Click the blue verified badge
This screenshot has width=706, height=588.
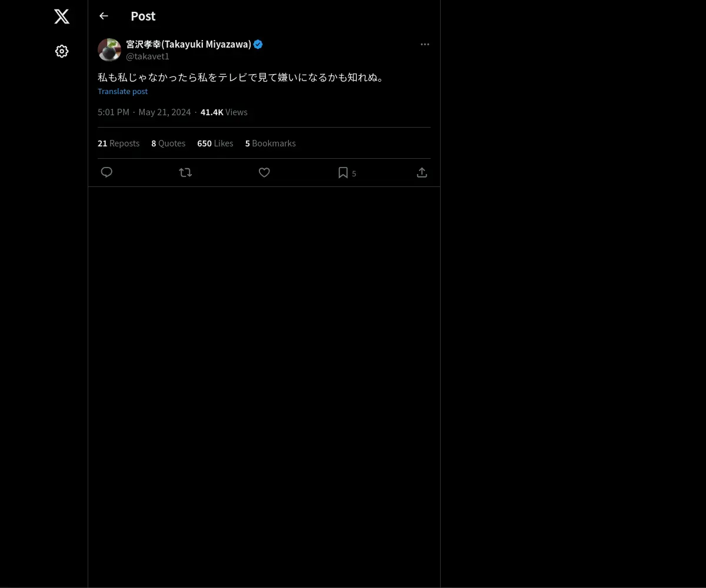[258, 44]
